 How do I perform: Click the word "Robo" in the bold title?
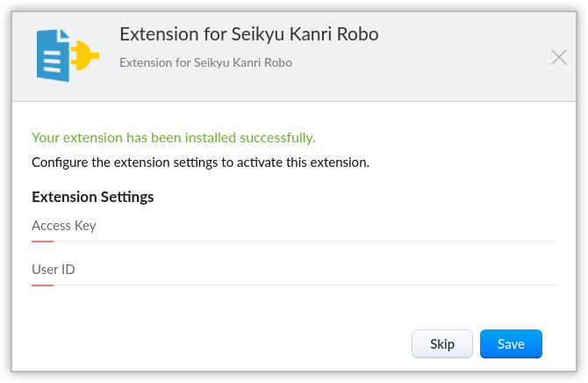click(x=359, y=34)
